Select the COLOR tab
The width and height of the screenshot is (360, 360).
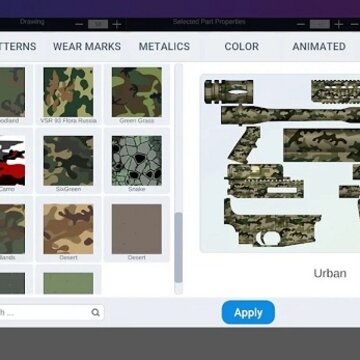pos(242,46)
